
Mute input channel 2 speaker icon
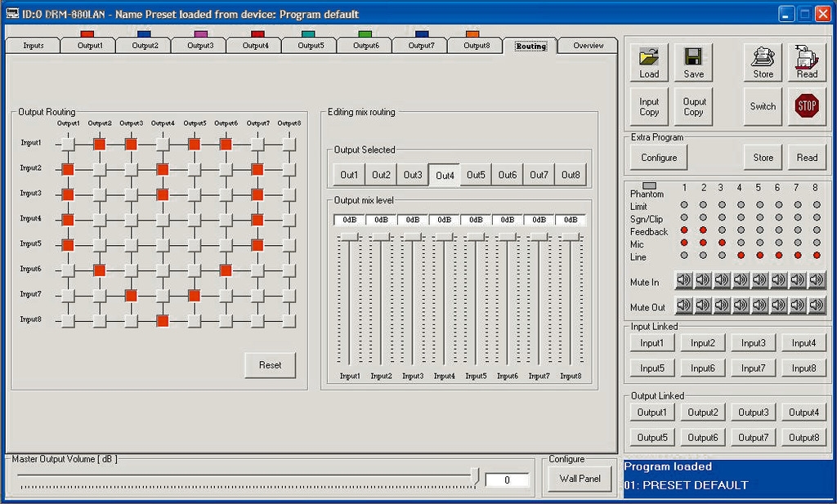click(x=703, y=279)
